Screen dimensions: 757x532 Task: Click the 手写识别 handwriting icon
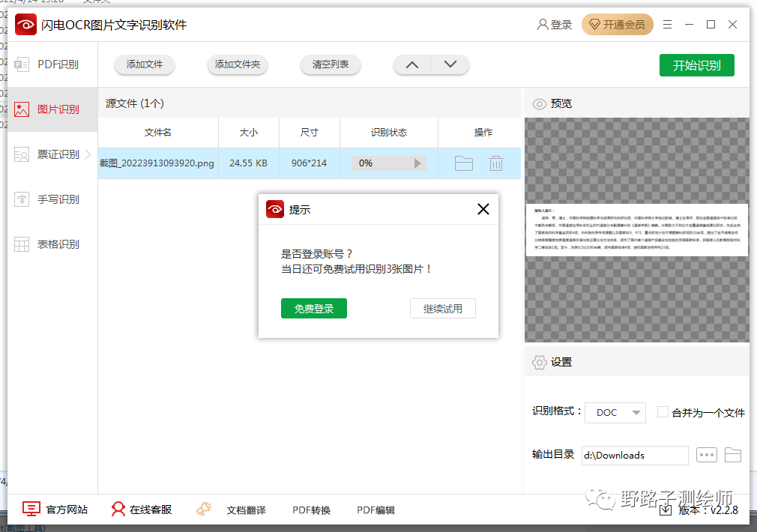tap(22, 199)
